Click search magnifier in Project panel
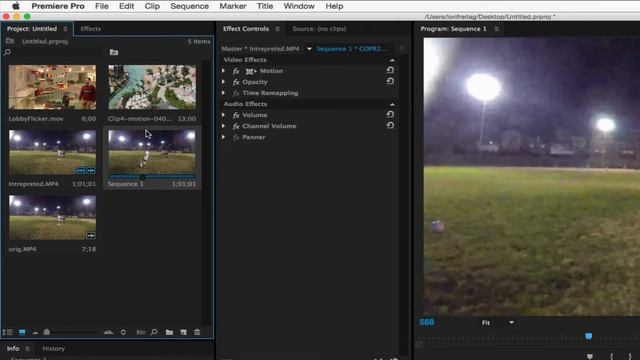This screenshot has height=360, width=640. coord(7,52)
